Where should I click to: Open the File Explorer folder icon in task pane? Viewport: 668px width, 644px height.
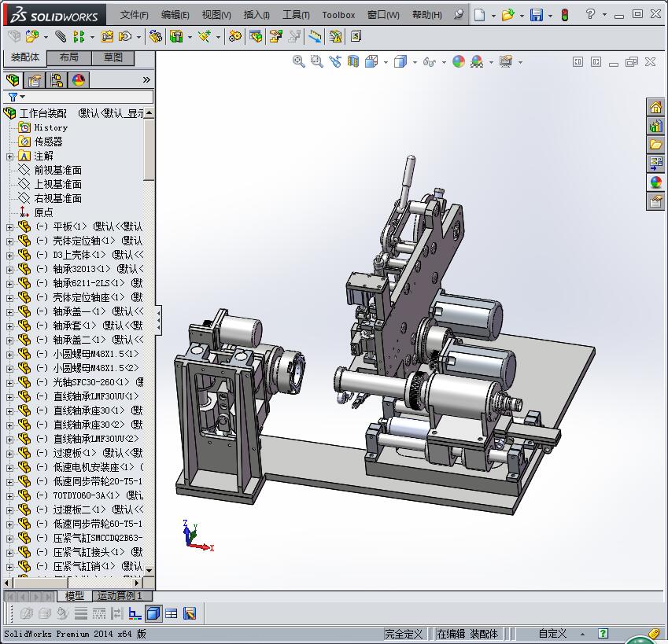655,145
